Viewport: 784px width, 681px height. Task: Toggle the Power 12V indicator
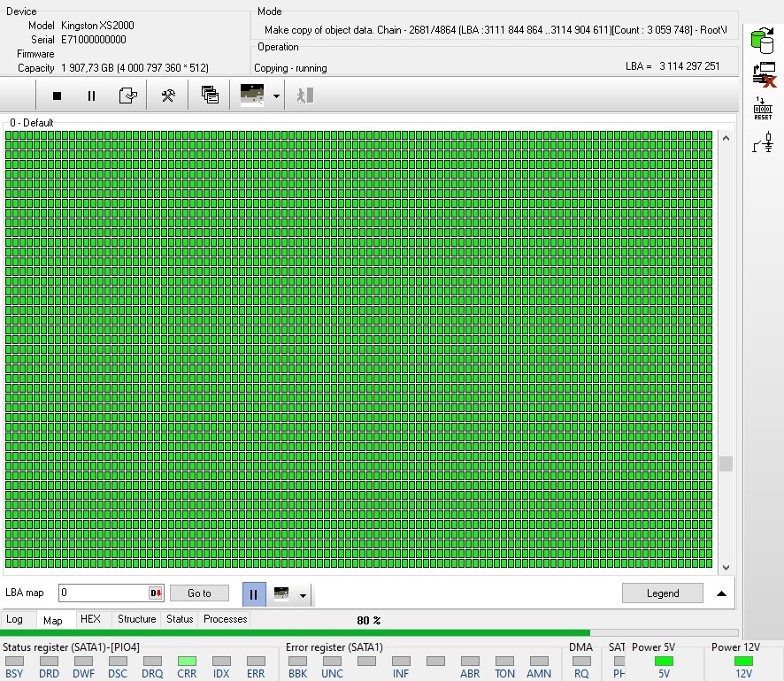743,661
